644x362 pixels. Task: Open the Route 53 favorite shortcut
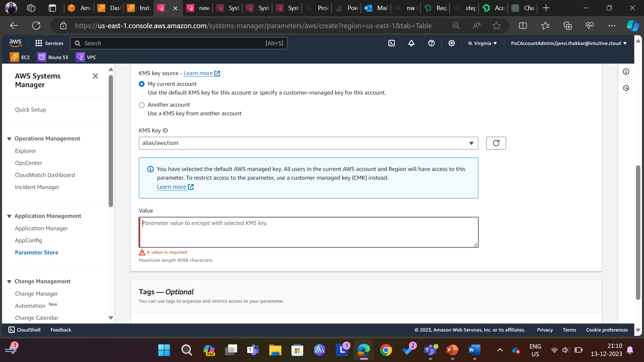click(x=53, y=57)
